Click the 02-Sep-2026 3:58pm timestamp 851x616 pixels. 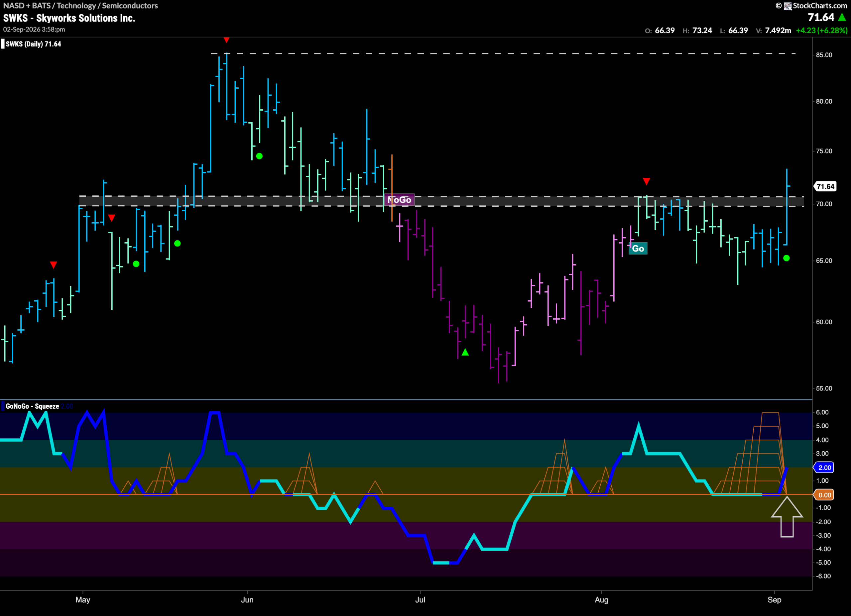pyautogui.click(x=34, y=29)
